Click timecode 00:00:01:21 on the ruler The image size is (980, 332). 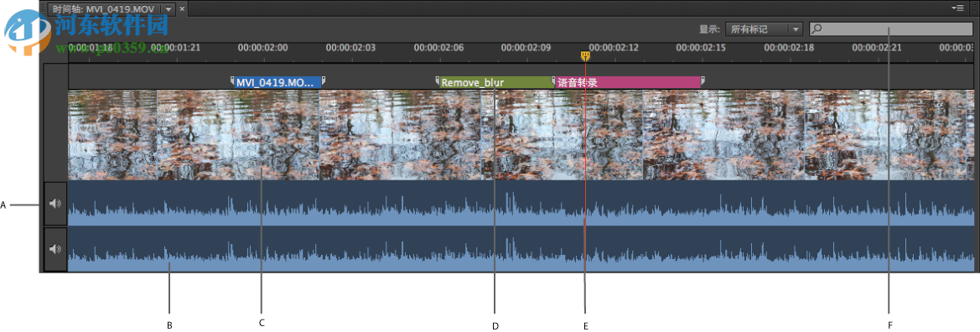tap(175, 48)
